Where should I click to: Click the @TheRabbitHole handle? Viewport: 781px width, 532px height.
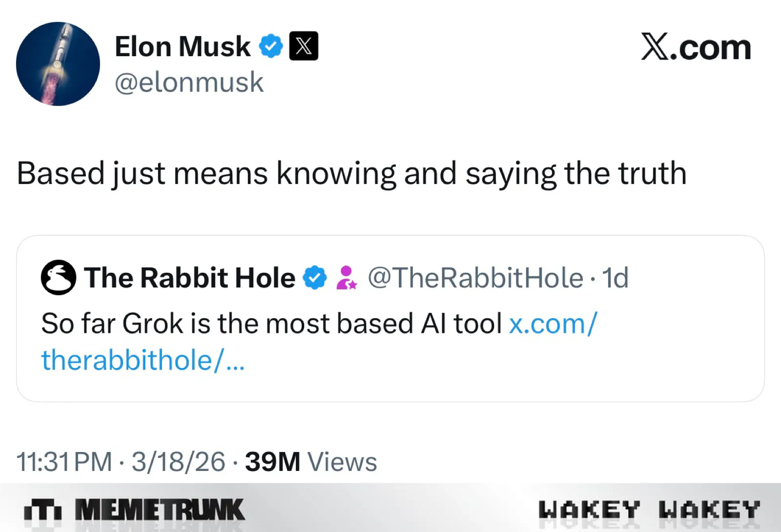(475, 278)
